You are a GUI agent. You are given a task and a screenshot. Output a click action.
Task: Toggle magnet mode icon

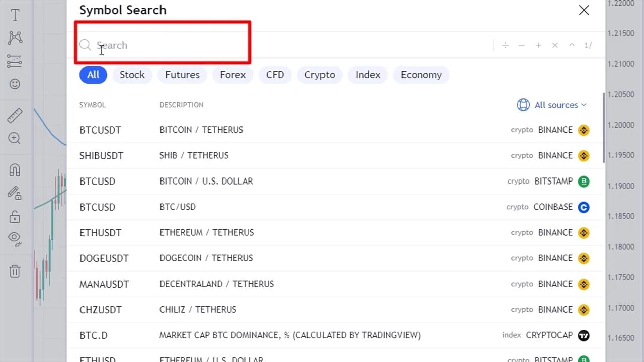[15, 170]
